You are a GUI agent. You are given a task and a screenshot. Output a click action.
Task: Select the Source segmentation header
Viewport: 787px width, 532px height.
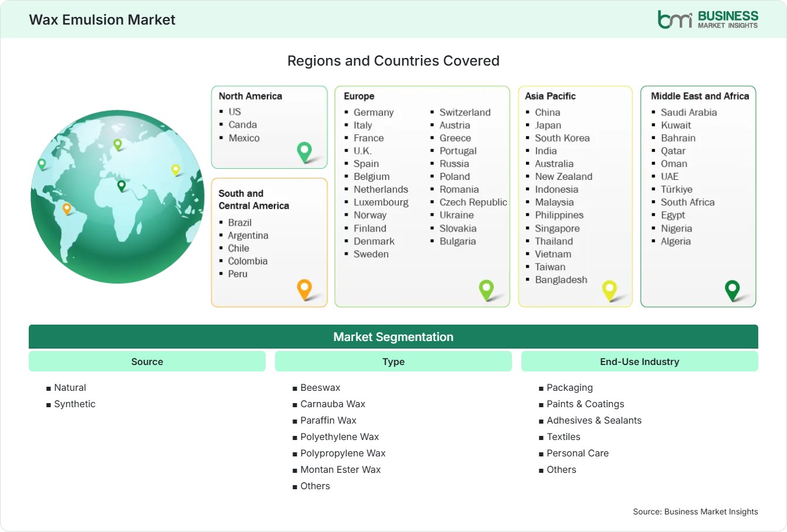tap(147, 362)
